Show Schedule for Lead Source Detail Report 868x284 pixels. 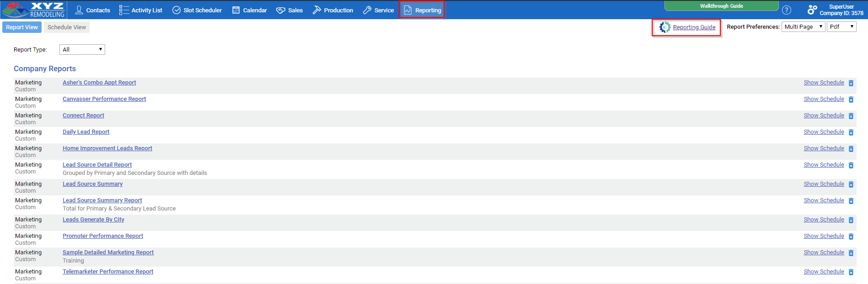tap(824, 165)
